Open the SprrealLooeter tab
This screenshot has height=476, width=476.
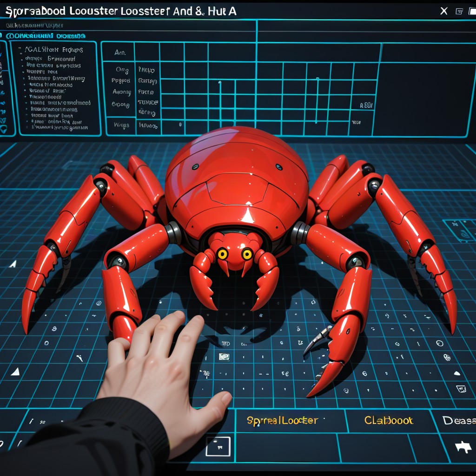[x=282, y=421]
